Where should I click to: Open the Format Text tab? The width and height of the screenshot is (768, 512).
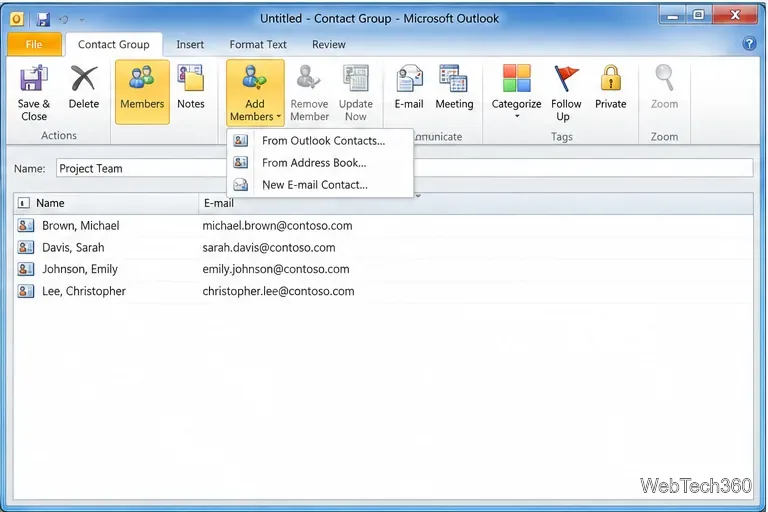click(258, 45)
